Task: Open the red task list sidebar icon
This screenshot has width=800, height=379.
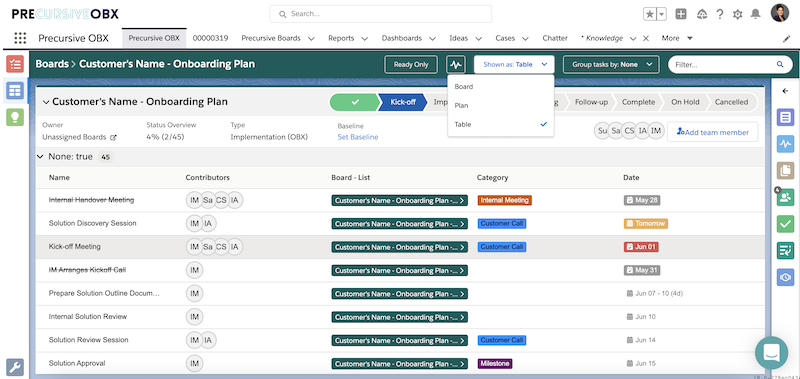Action: pyautogui.click(x=15, y=64)
